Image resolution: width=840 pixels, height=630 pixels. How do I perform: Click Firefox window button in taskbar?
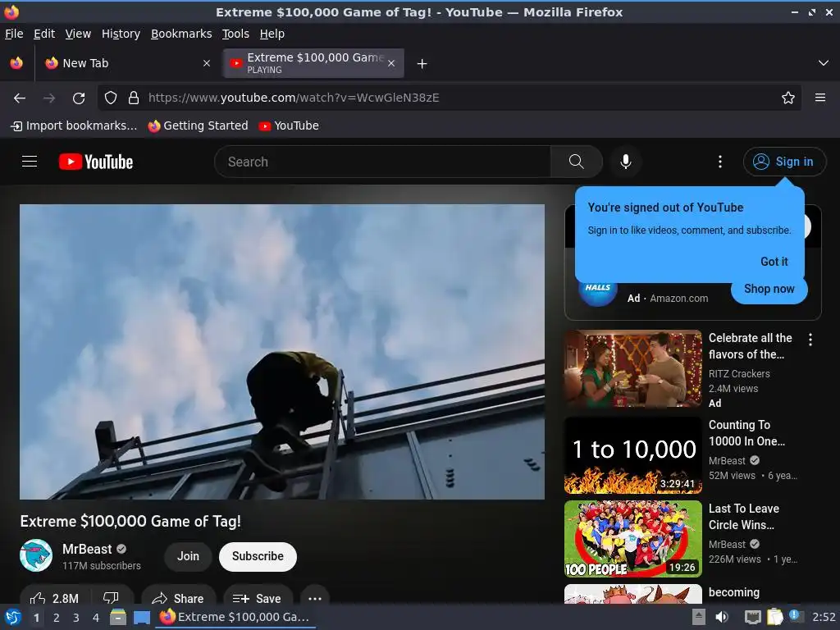click(x=235, y=617)
